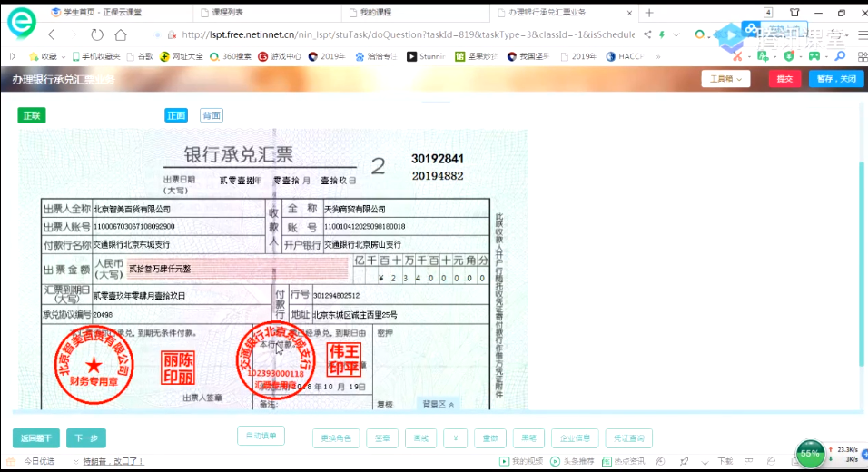
Task: Click the green 正联 label
Action: click(x=32, y=115)
